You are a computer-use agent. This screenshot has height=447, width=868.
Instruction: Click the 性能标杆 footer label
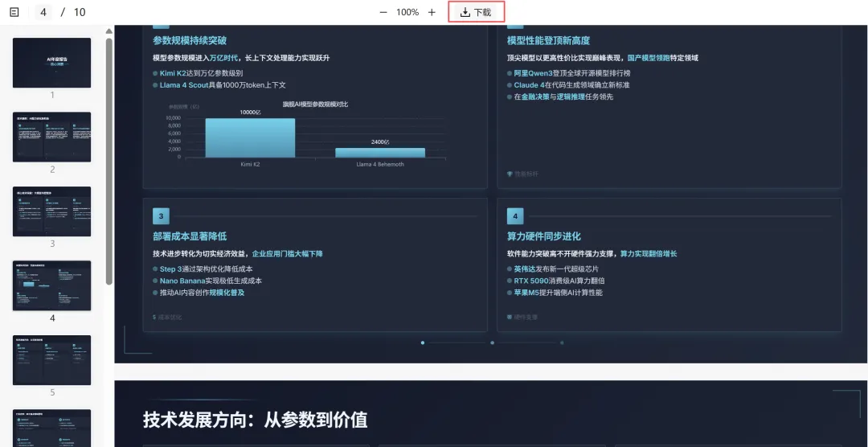pyautogui.click(x=526, y=174)
